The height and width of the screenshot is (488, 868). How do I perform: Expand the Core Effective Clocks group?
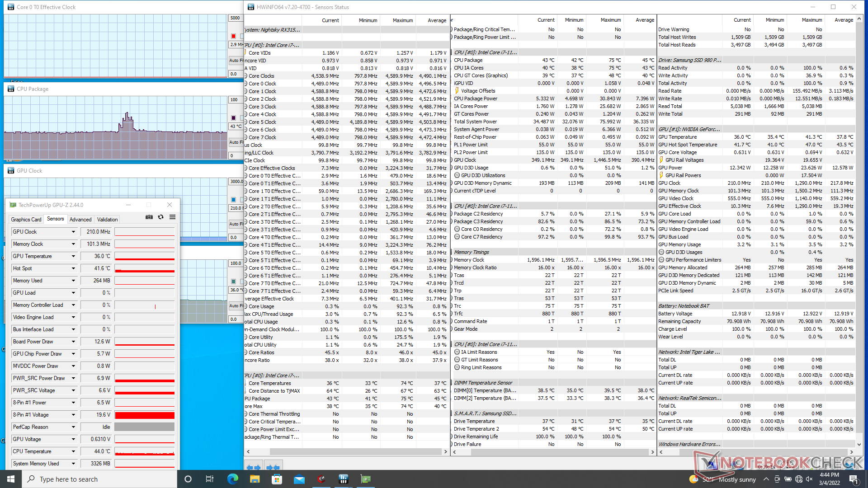245,168
